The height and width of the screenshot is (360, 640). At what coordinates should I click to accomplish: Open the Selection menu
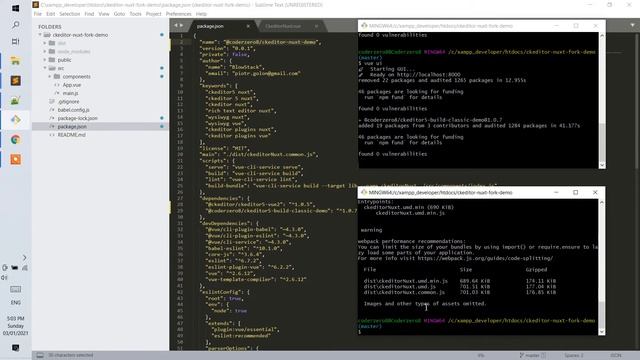(69, 14)
